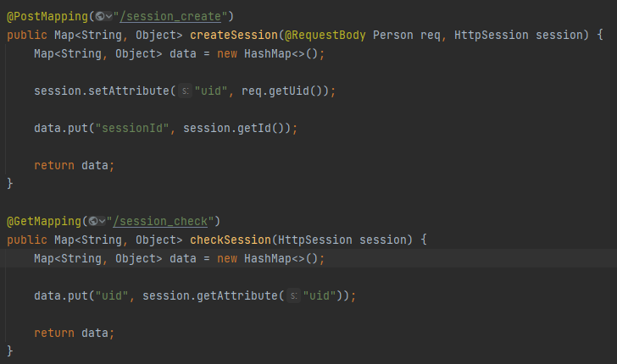Click the "sessionId" string literal
Image resolution: width=617 pixels, height=364 pixels.
tap(132, 128)
